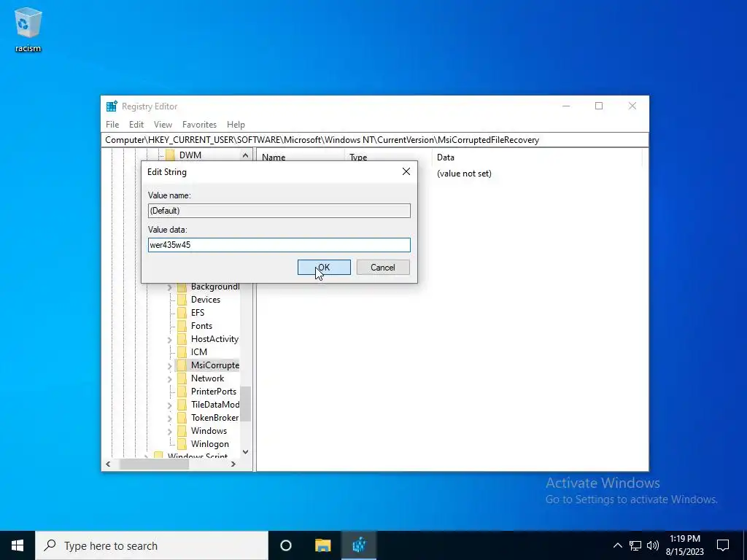This screenshot has height=560, width=747.
Task: Open Cortana circle in taskbar
Action: tap(286, 545)
